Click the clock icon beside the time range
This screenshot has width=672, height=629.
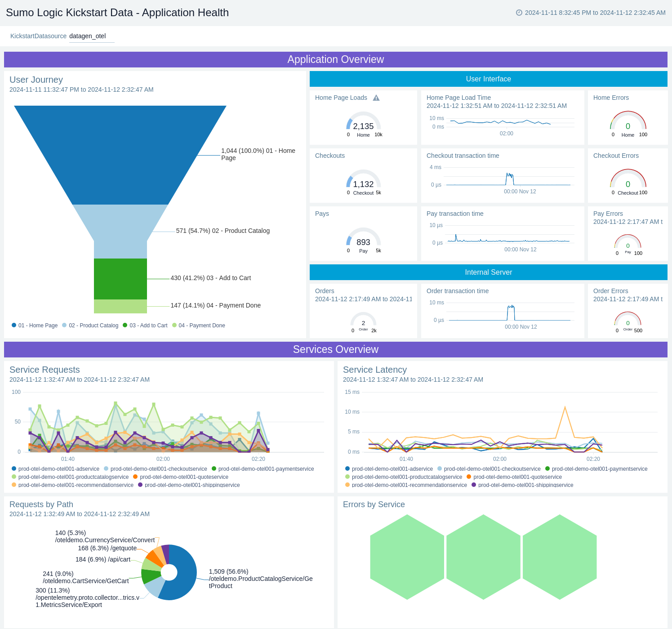coord(519,13)
